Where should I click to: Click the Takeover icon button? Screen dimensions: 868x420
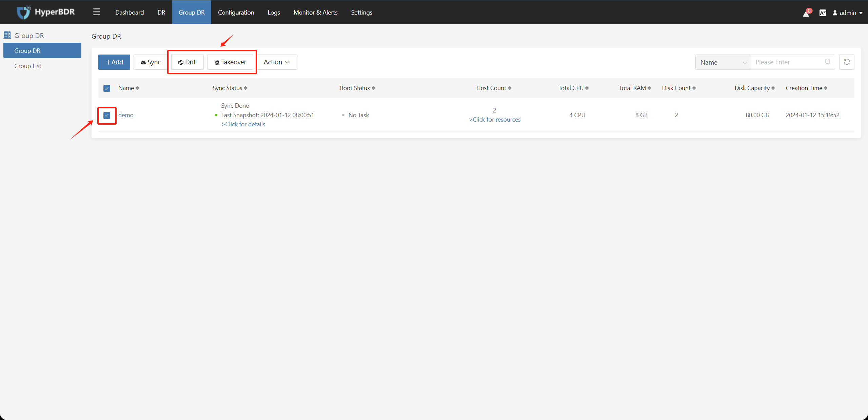pyautogui.click(x=231, y=62)
